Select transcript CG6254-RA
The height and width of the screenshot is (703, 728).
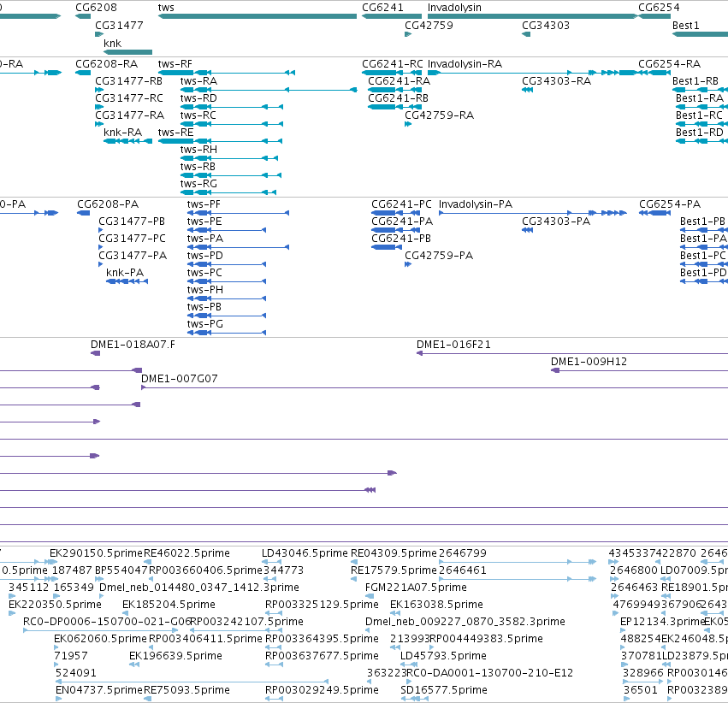point(654,73)
